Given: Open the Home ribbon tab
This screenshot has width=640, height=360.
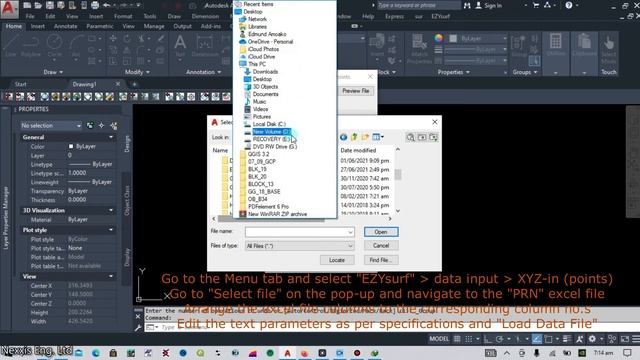Looking at the screenshot, I should click(x=13, y=26).
